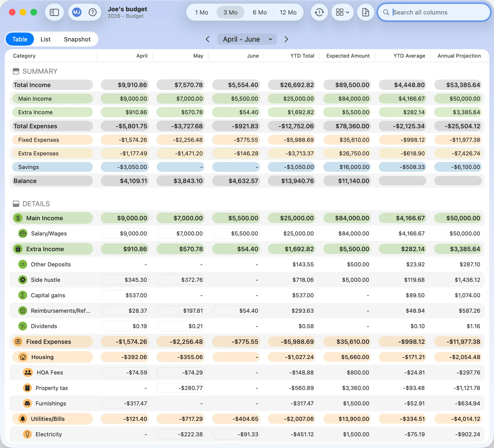
Task: Collapse the Utilities/Bills group row
Action: pyautogui.click(x=52, y=419)
